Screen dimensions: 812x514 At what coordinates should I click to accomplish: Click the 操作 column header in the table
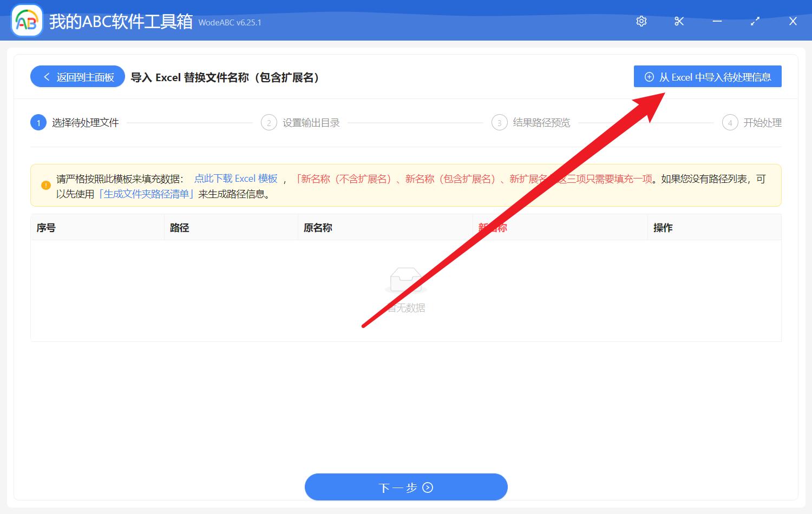663,227
